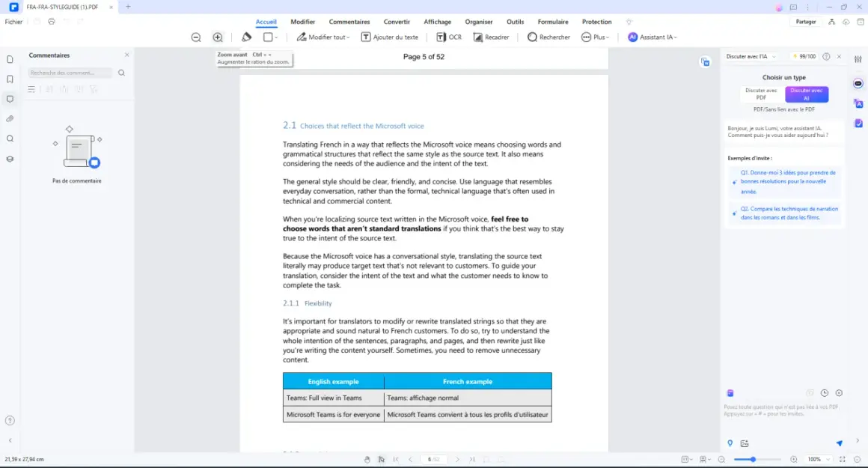The image size is (868, 468).
Task: Jump to the last page arrow
Action: coord(471,459)
